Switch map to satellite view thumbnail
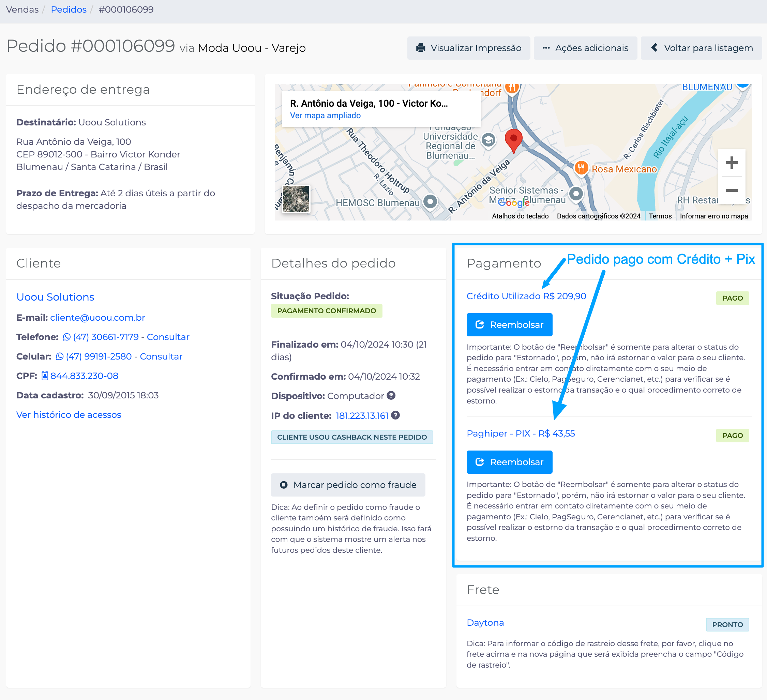 click(x=296, y=199)
